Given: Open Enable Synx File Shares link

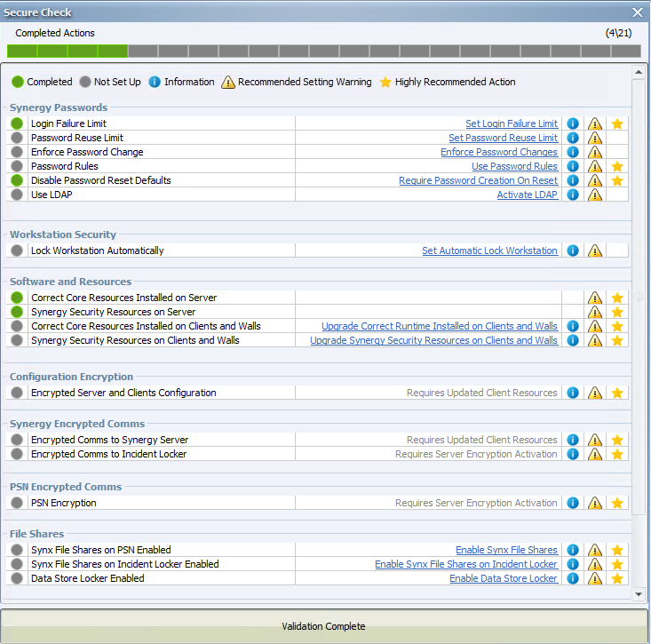Looking at the screenshot, I should [x=506, y=550].
